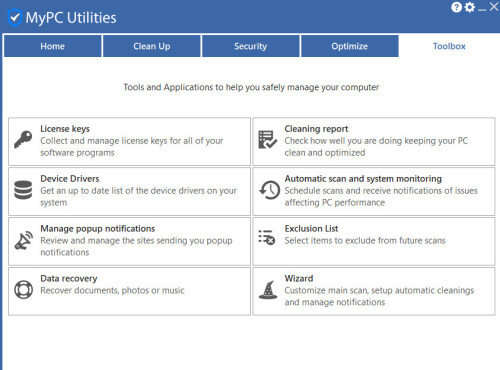Image resolution: width=500 pixels, height=370 pixels.
Task: Click the Exclusion List icon
Action: 267,237
